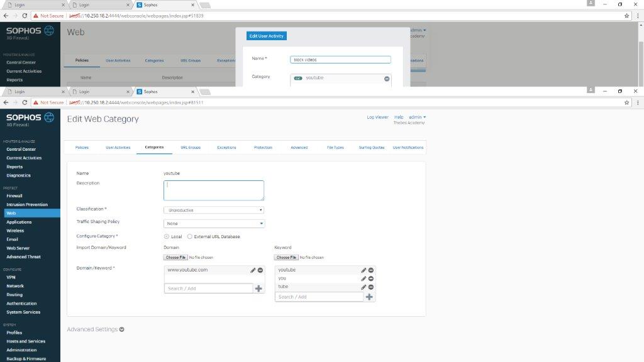Switch to first Login tab in lower browser
This screenshot has width=644, height=362.
pos(35,92)
